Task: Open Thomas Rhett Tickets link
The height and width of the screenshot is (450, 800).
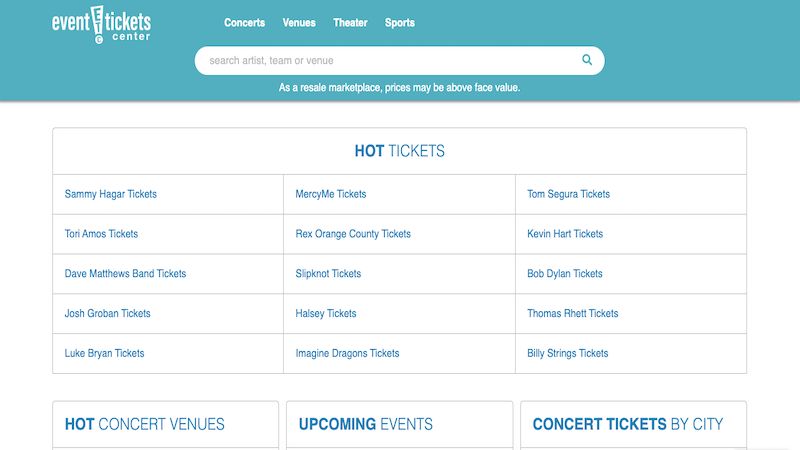Action: pyautogui.click(x=572, y=313)
